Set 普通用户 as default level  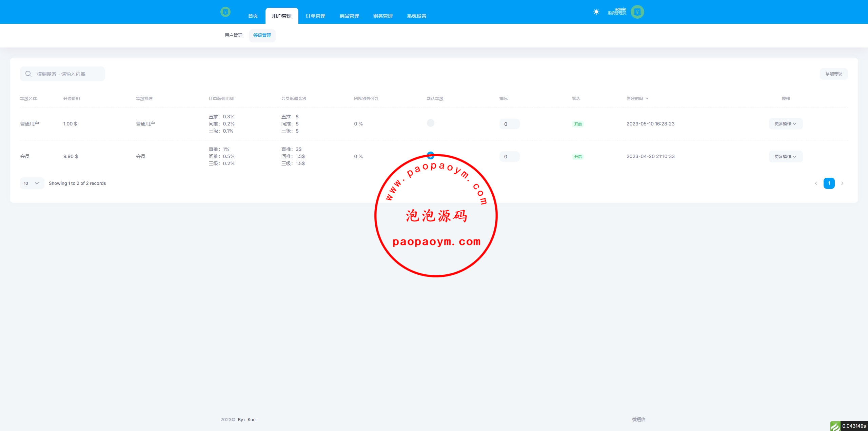coord(430,123)
